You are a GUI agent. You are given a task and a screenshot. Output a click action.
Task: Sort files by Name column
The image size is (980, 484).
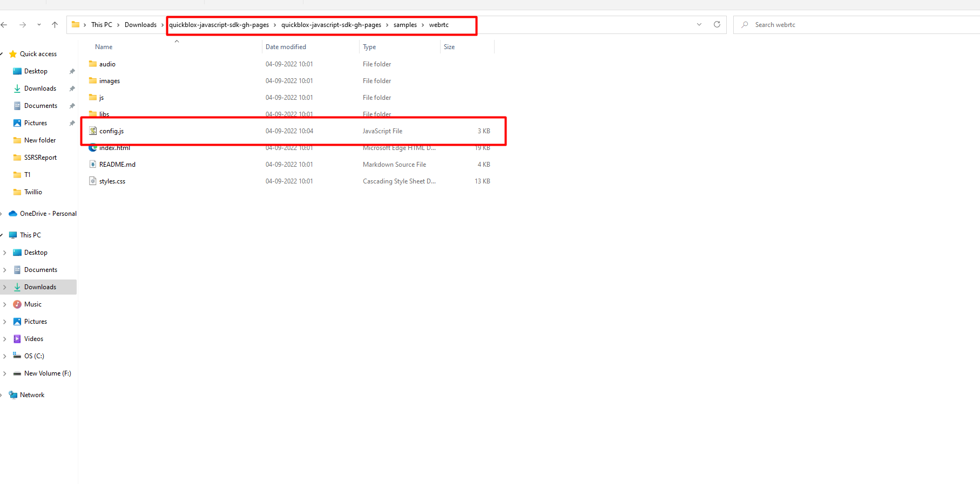coord(104,47)
